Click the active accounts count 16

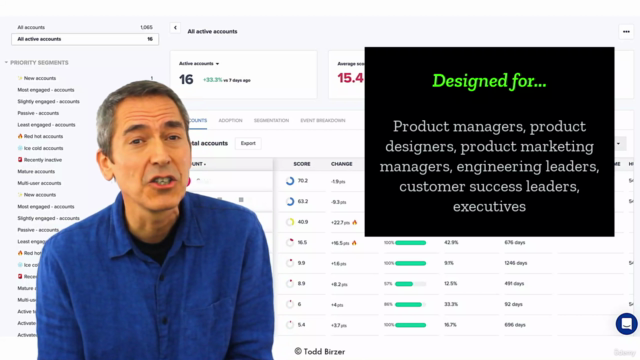[x=186, y=79]
